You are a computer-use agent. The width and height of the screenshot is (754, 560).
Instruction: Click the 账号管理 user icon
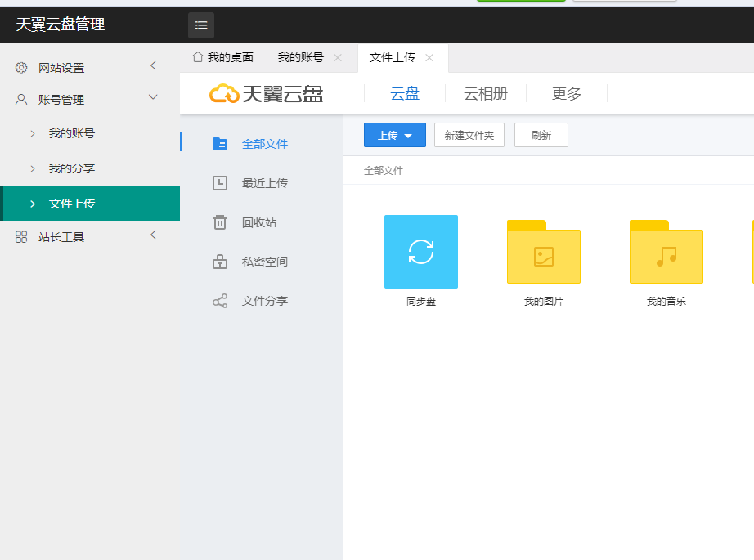[x=21, y=100]
